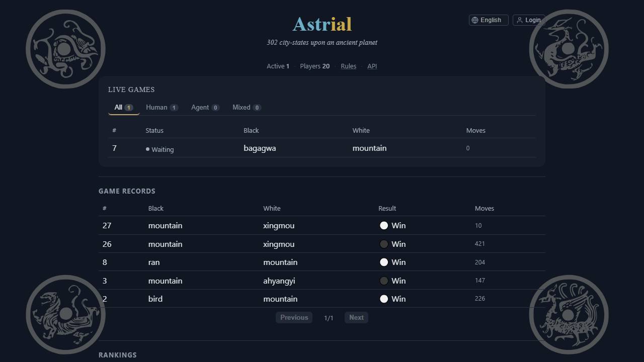Click player xingmou in game 27

(279, 225)
